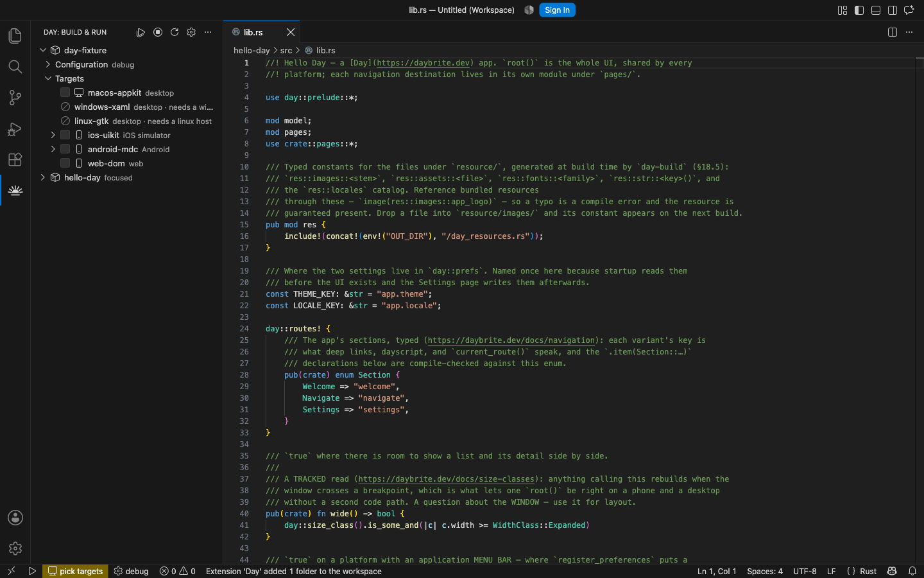Close the lib.rs editor tab
The height and width of the screenshot is (578, 924).
291,32
